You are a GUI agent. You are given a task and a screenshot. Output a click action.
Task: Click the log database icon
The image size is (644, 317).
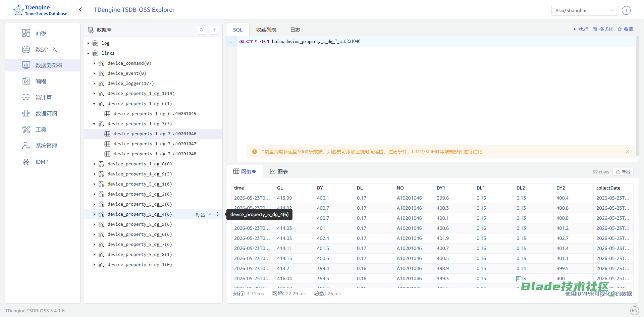95,43
